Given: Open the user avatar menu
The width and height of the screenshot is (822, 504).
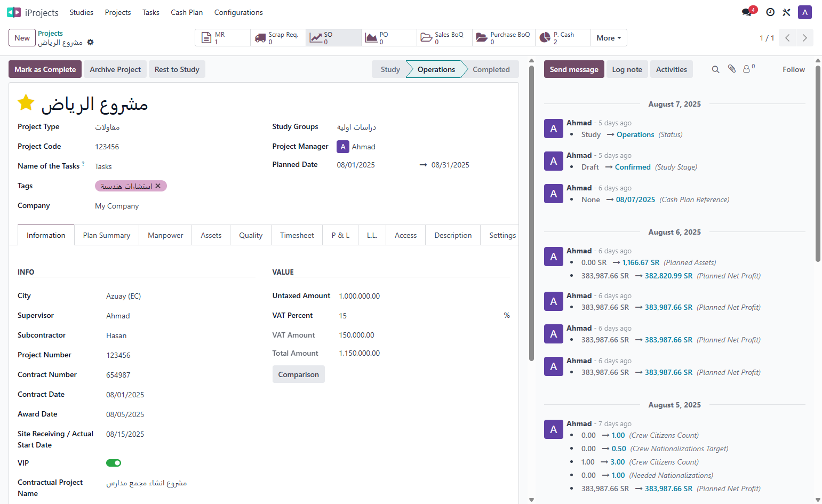Looking at the screenshot, I should (x=805, y=12).
